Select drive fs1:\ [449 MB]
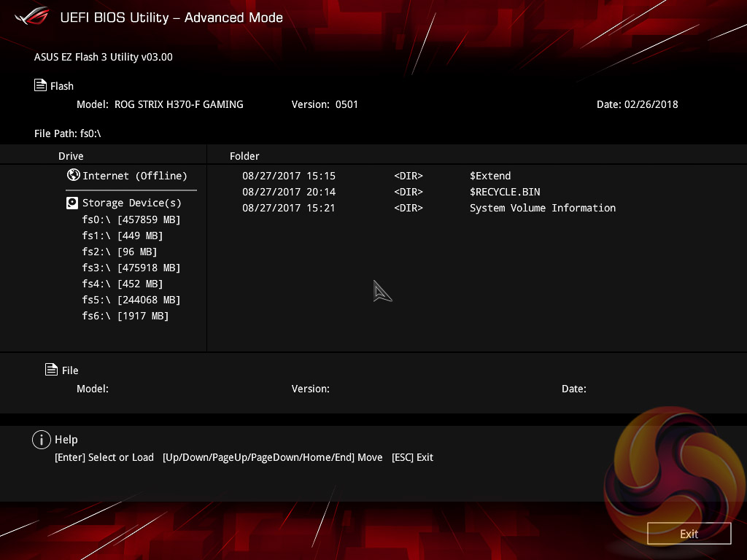The width and height of the screenshot is (747, 560). (123, 236)
